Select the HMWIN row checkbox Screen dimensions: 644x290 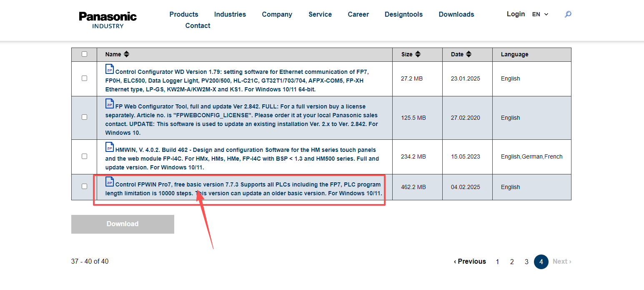click(x=85, y=156)
